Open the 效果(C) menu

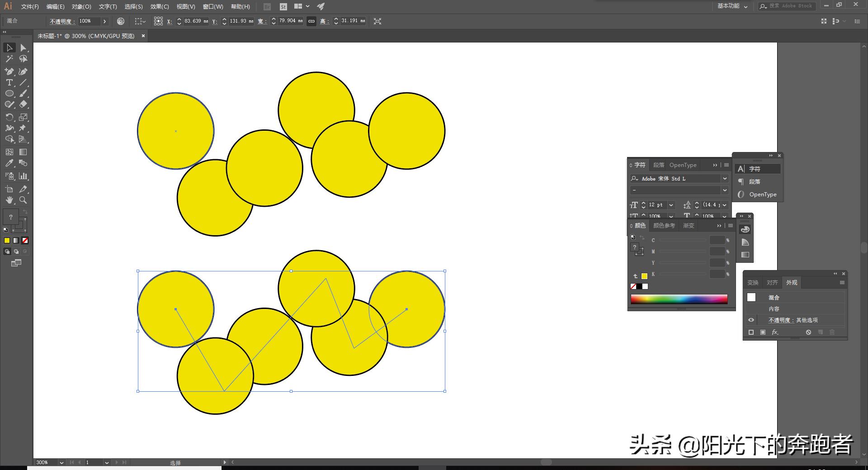coord(160,7)
